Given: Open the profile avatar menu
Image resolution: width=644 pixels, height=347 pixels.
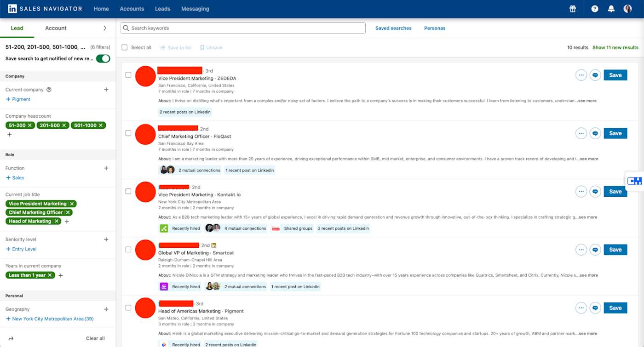Looking at the screenshot, I should click(627, 9).
